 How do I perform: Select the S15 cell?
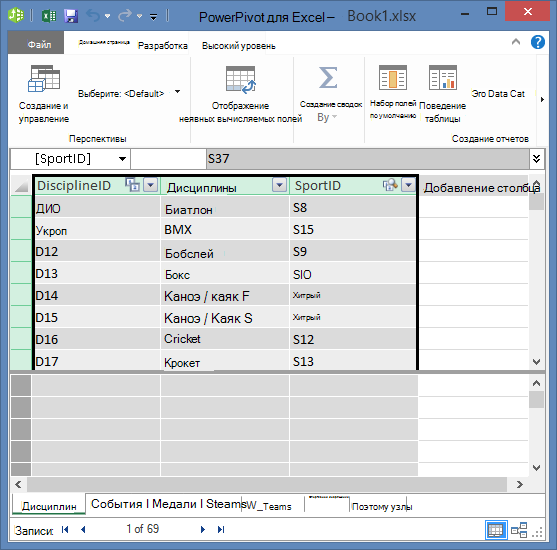tap(353, 229)
